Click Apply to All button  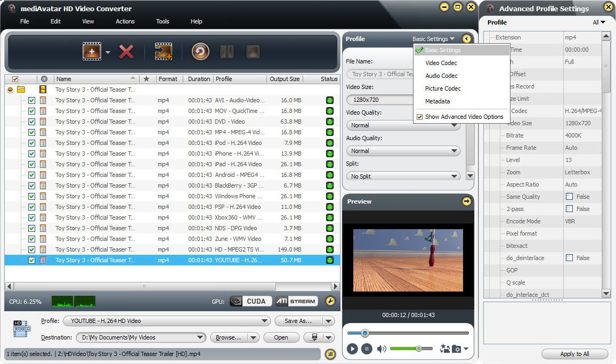tap(574, 354)
